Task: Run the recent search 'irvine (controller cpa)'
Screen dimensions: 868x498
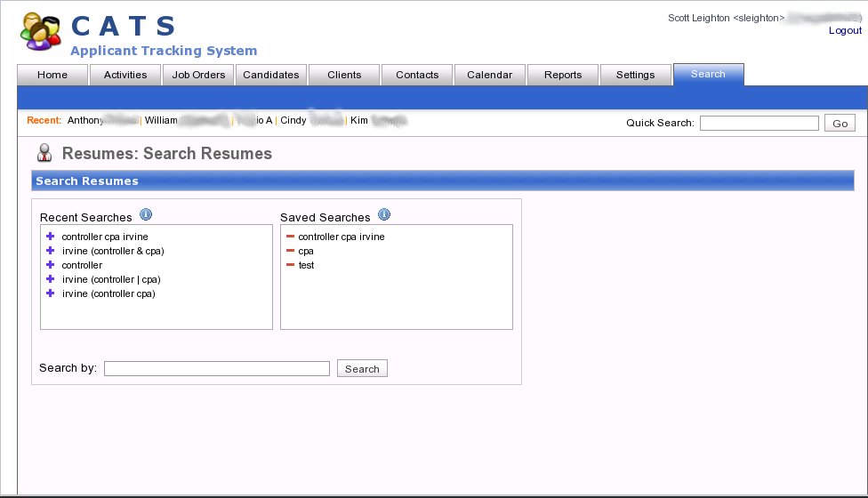Action: pos(108,293)
